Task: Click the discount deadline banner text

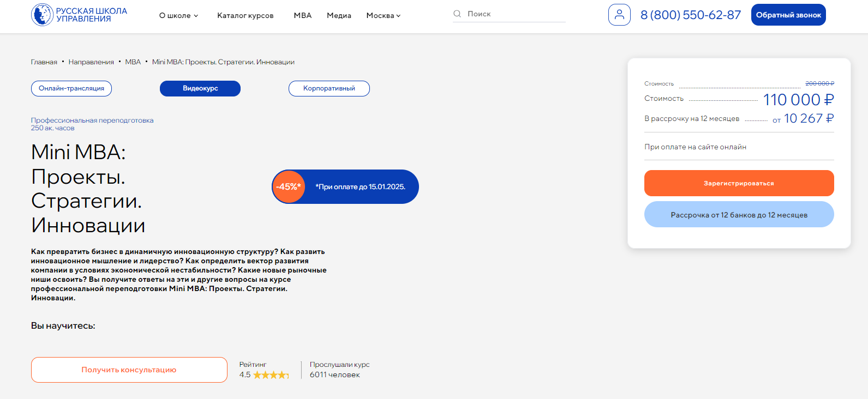Action: click(360, 186)
